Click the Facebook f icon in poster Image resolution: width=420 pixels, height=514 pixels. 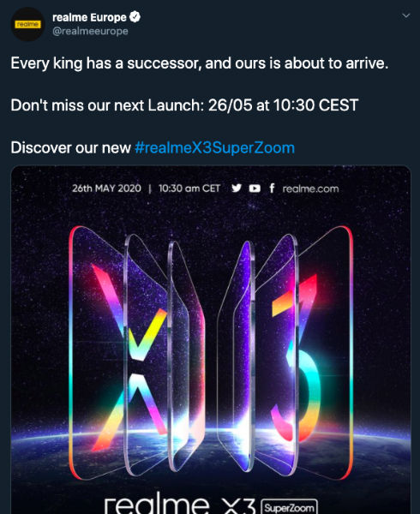[x=272, y=188]
